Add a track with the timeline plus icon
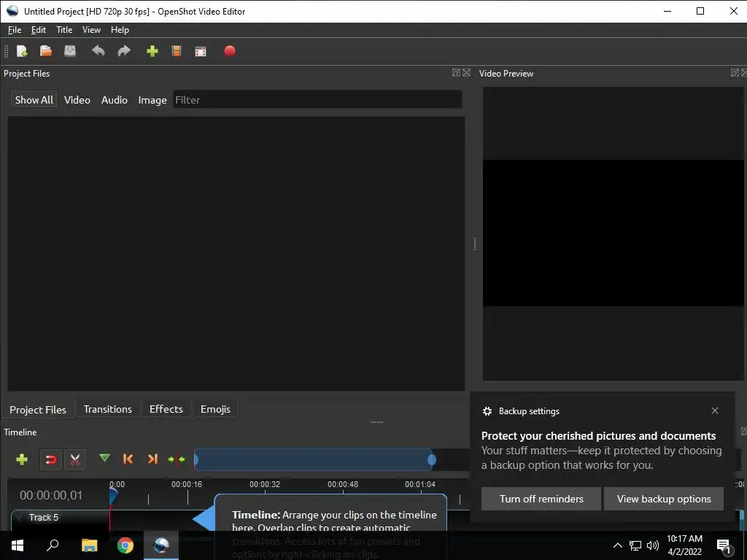Viewport: 747px width, 560px height. tap(21, 459)
